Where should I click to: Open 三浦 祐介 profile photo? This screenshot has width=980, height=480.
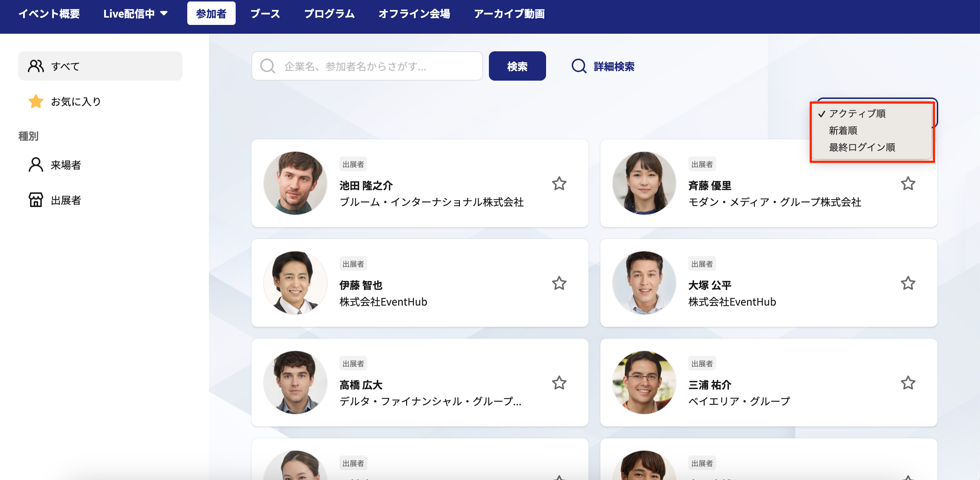click(x=644, y=383)
